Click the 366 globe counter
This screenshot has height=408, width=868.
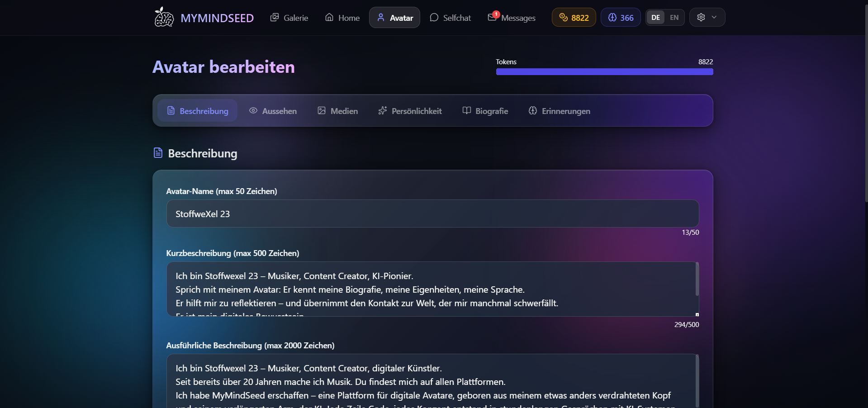point(620,18)
